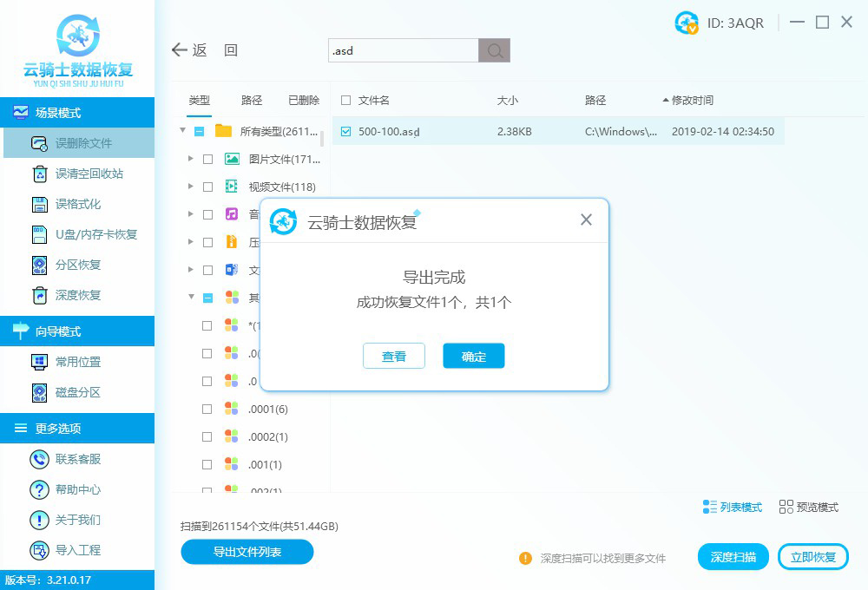Screen dimensions: 868x590
Task: Expand the 压缩文件 category arrow
Action: click(x=189, y=242)
